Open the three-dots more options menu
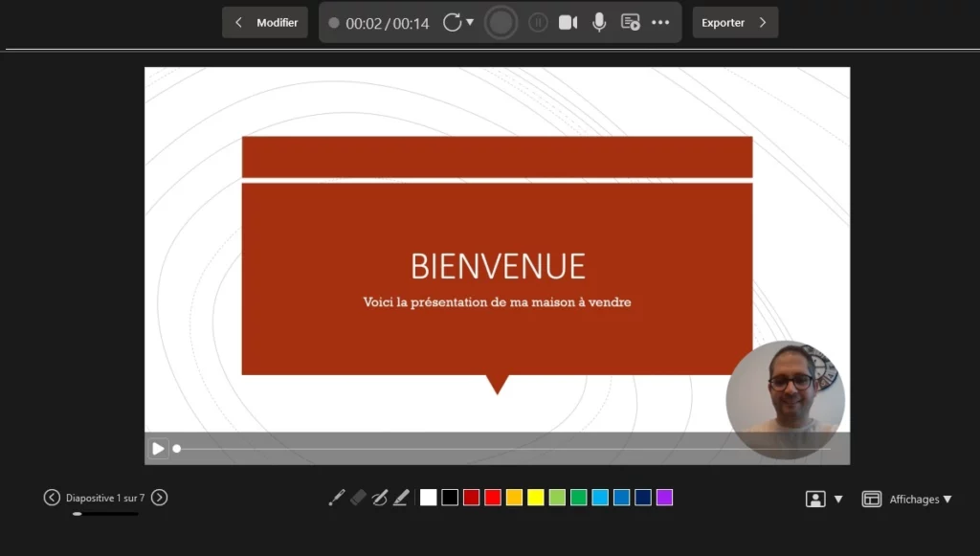 (660, 23)
